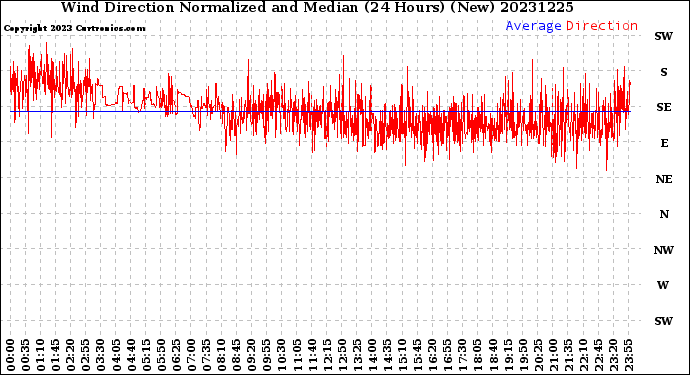Click the chart title text
The image size is (690, 375).
[x=317, y=7]
